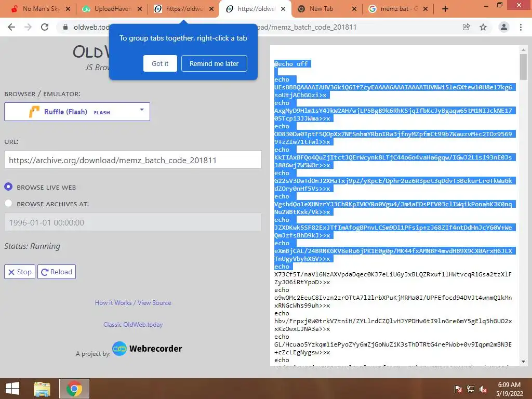
Task: Click the browser forward arrow
Action: (28, 27)
